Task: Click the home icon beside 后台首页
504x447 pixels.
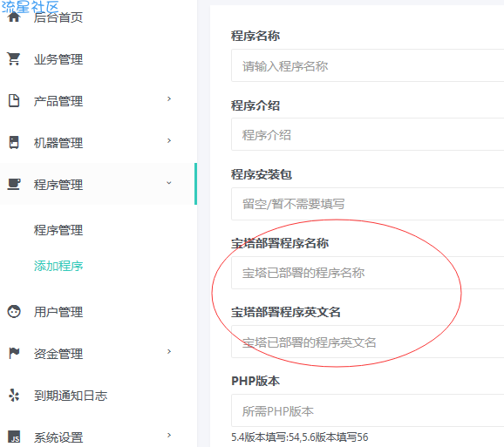Action: (14, 17)
